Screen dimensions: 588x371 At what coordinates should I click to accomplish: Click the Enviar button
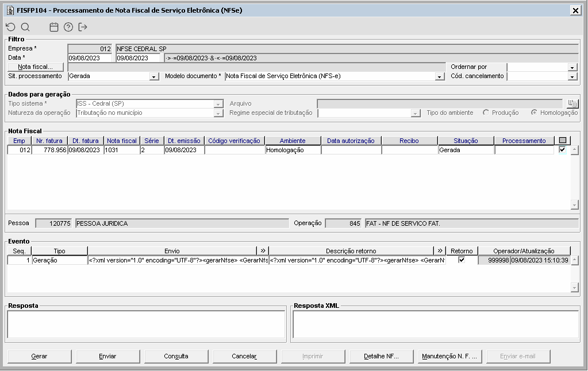tap(107, 357)
